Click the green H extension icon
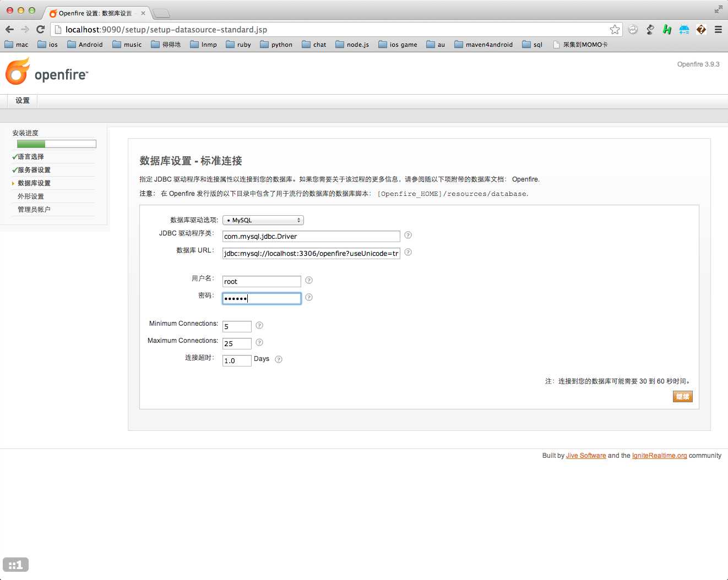Screen dimensions: 728x580 [x=667, y=30]
